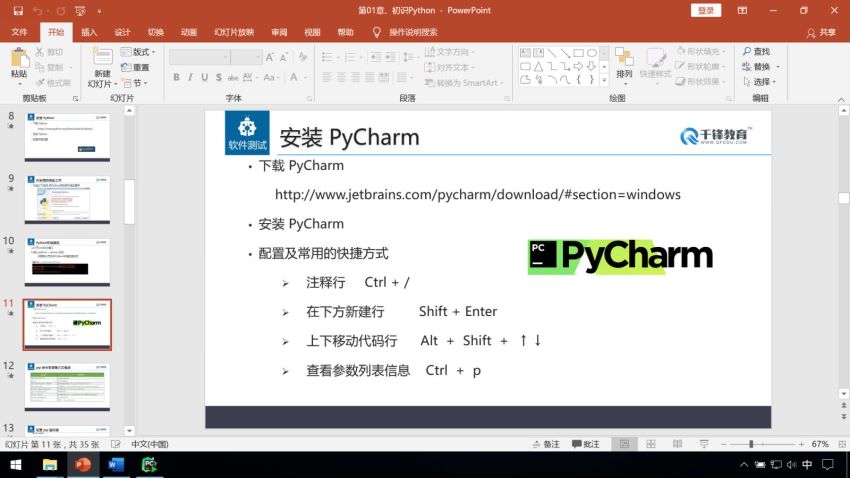The image size is (850, 478).
Task: Open the 节 section dropdown
Action: 135,83
